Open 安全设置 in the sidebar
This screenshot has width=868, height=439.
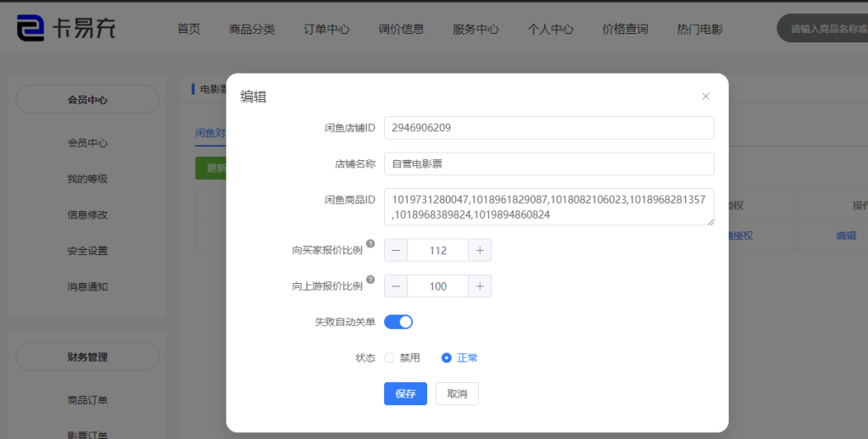coord(87,251)
